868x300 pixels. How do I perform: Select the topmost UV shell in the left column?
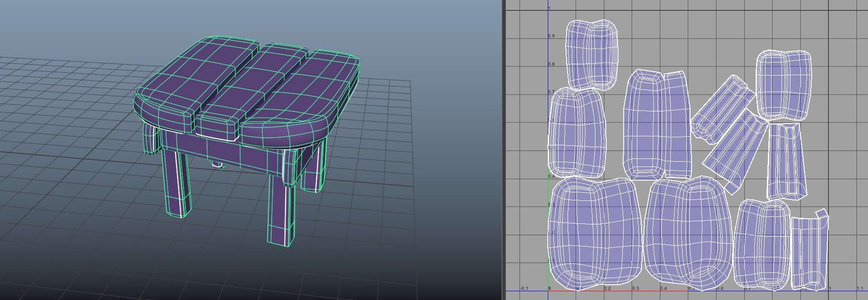coord(592,55)
